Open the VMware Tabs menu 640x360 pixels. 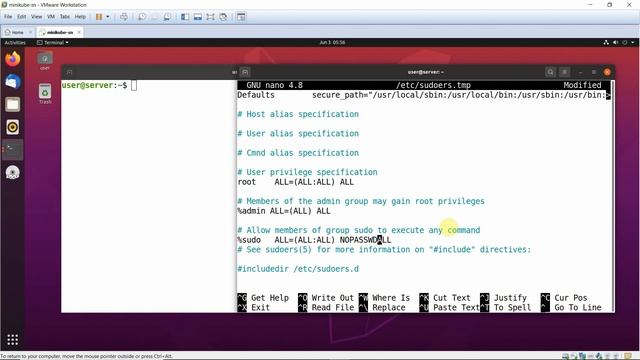point(65,17)
